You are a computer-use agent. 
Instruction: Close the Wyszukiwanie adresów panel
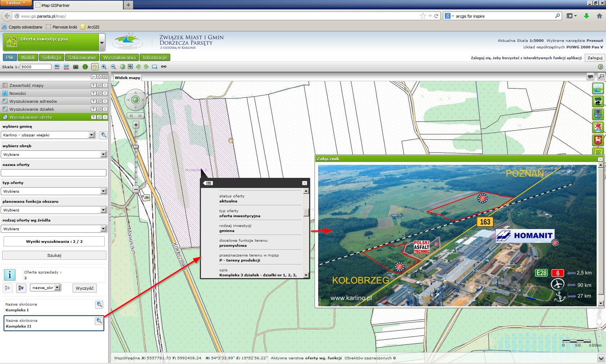[x=105, y=101]
